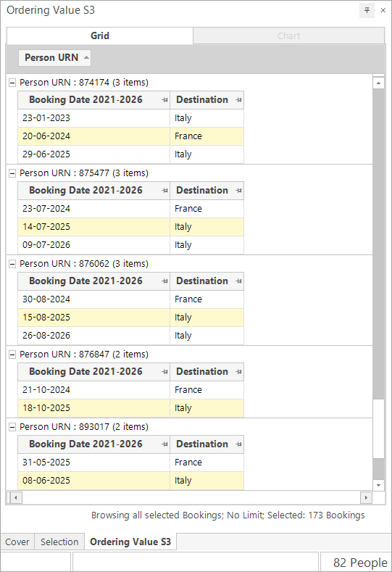Switch to the Chart tab

(x=289, y=36)
